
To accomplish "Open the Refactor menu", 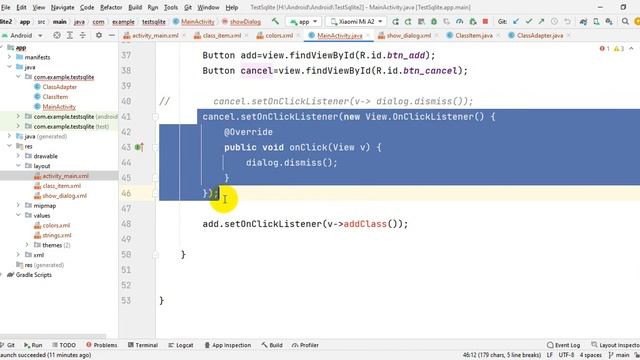I will (x=111, y=7).
